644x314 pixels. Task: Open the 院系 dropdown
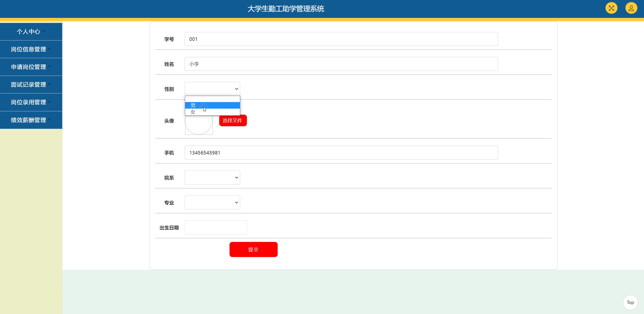point(212,178)
